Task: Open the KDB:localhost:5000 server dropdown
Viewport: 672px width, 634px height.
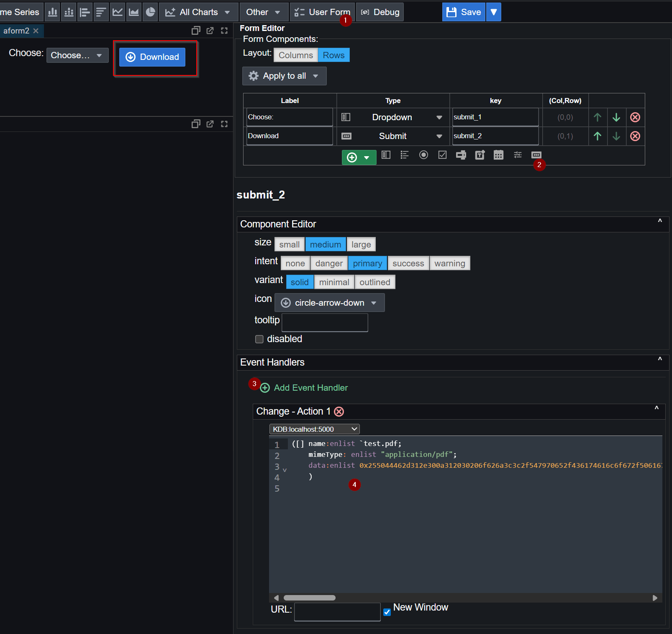Action: coord(314,429)
